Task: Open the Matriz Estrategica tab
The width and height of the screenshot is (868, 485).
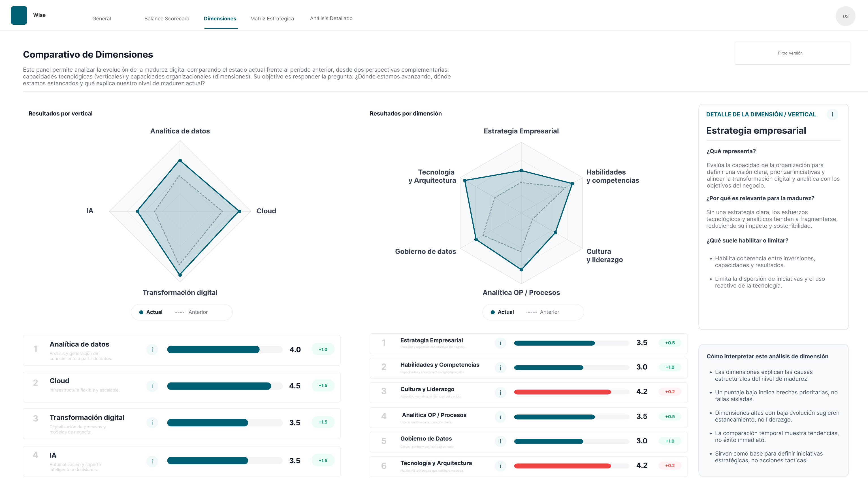Action: click(x=272, y=18)
